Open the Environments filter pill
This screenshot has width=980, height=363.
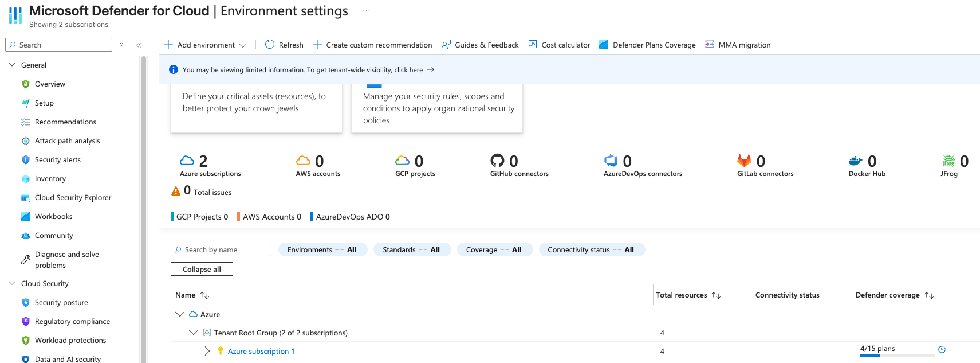click(x=322, y=249)
